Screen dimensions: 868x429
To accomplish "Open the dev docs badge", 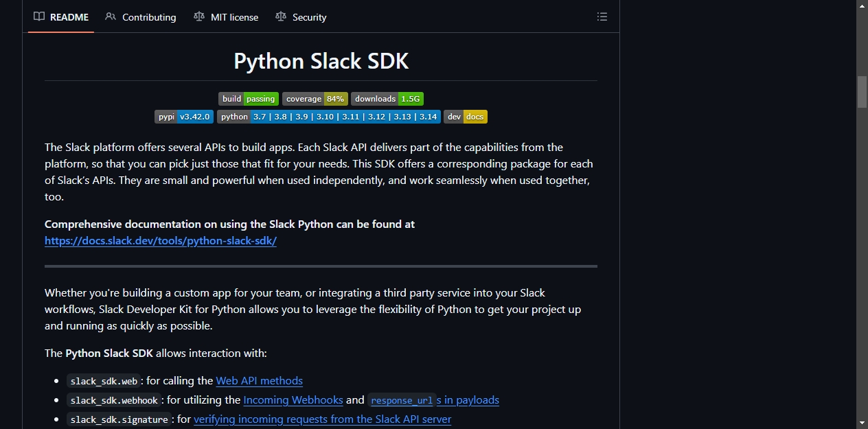I will point(466,117).
